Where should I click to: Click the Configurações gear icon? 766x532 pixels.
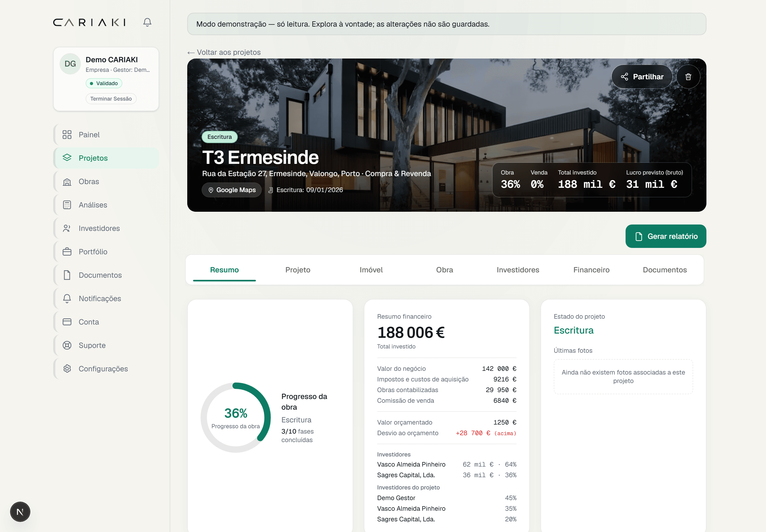click(67, 369)
